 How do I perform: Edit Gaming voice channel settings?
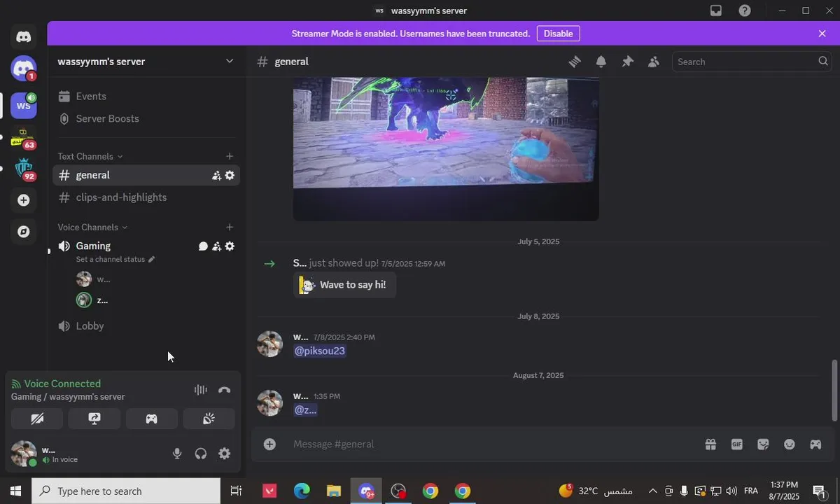click(x=230, y=246)
